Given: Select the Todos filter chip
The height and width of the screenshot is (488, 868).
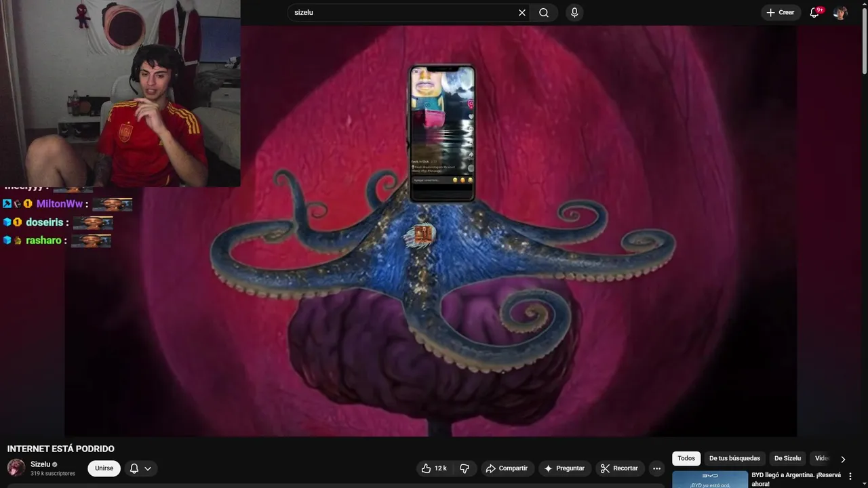Looking at the screenshot, I should point(686,458).
